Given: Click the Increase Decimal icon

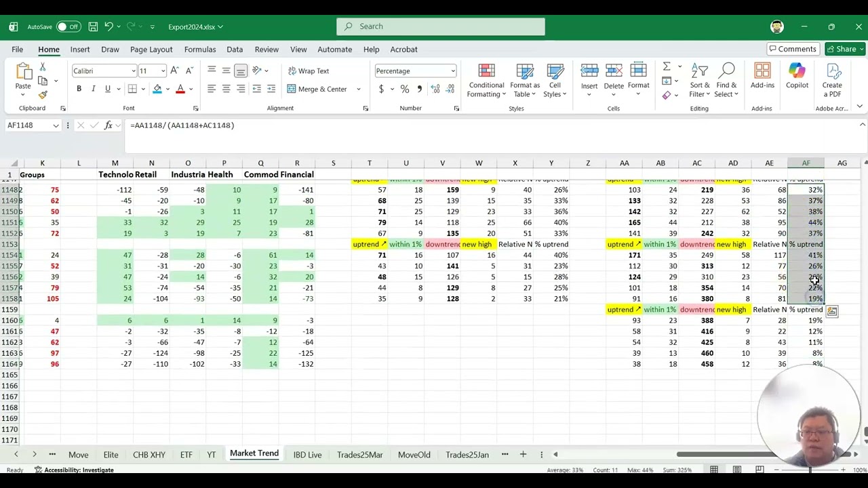Looking at the screenshot, I should click(435, 89).
